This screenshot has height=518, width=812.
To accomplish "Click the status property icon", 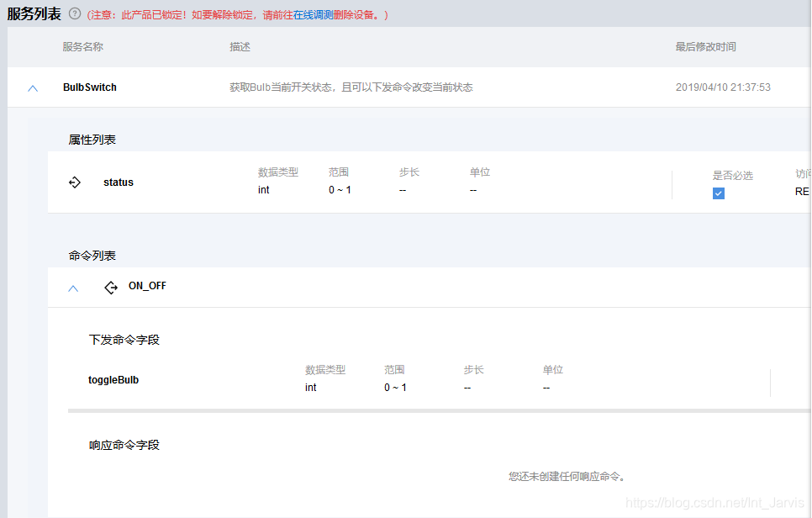I will coord(75,182).
